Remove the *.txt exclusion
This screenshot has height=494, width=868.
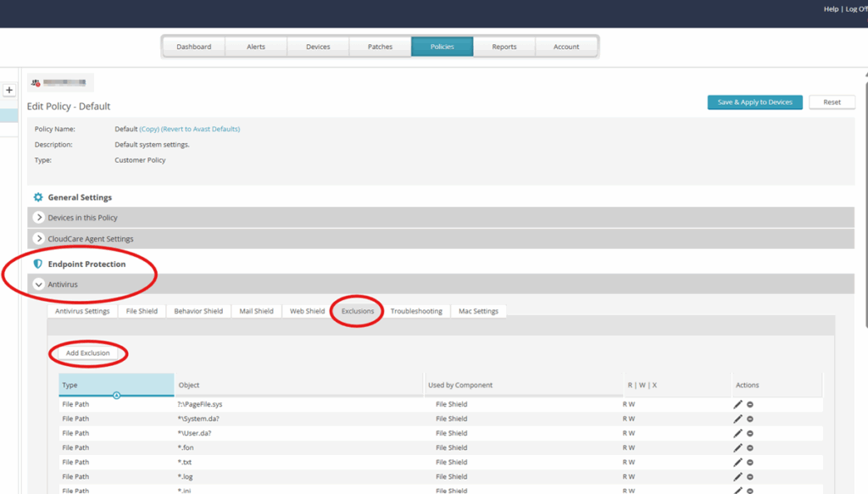tap(750, 462)
